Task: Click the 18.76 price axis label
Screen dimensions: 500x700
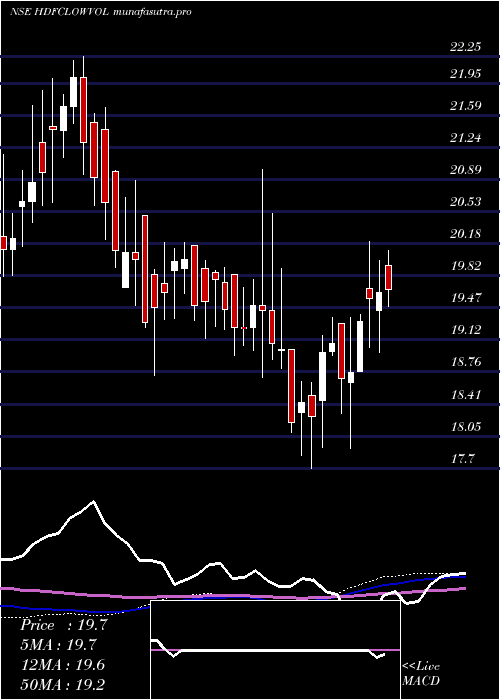Action: pyautogui.click(x=466, y=362)
